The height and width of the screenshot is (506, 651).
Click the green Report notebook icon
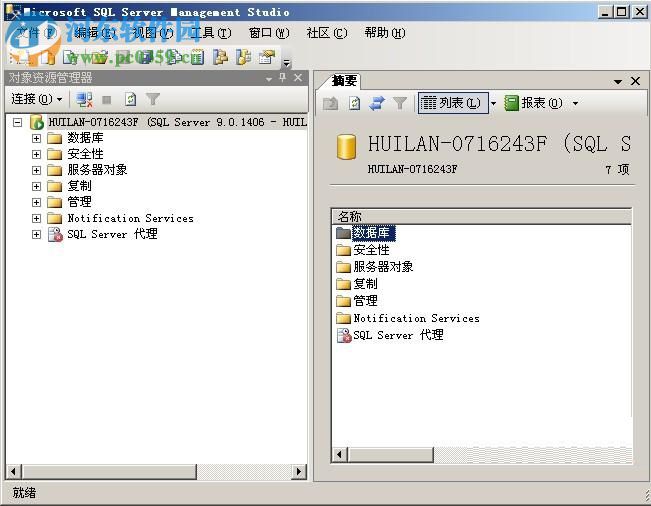(x=512, y=103)
